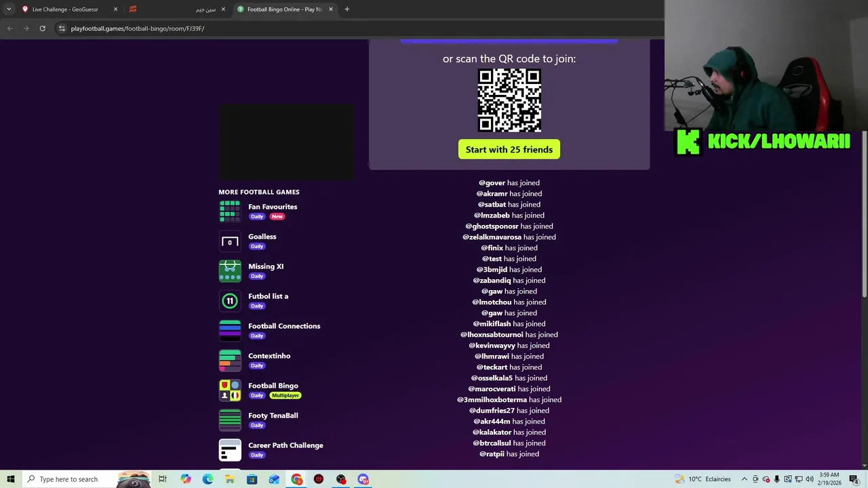Click '@ghostsponosr has joined' entry
Image resolution: width=868 pixels, height=488 pixels.
click(x=509, y=226)
